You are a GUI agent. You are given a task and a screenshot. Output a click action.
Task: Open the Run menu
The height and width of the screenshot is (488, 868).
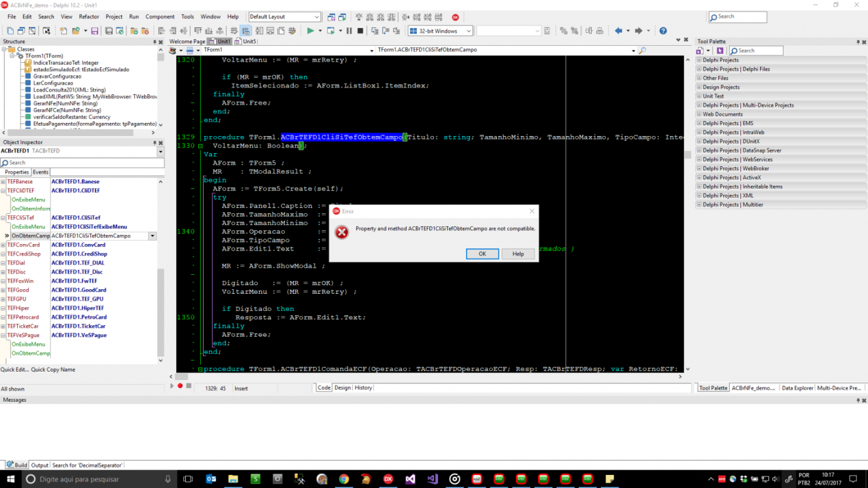coord(134,16)
